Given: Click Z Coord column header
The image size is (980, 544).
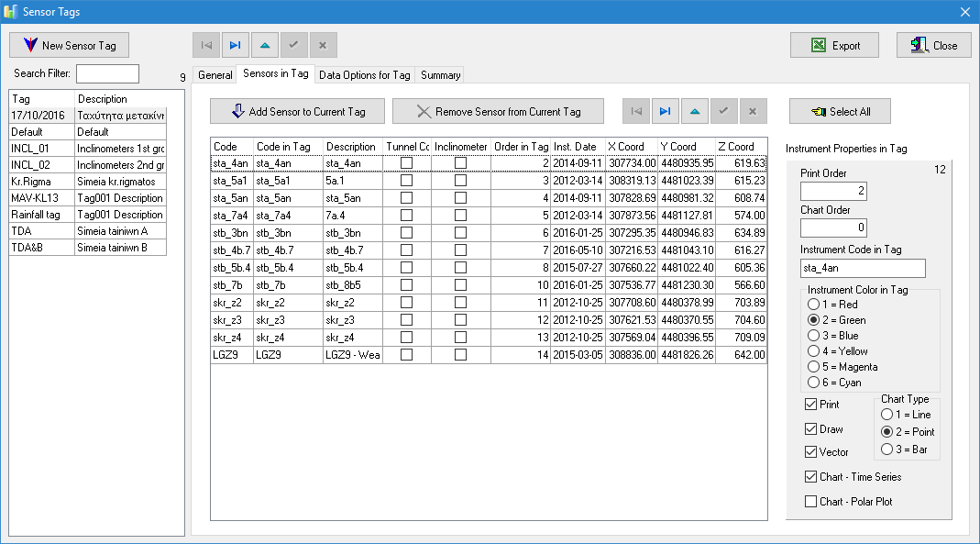Looking at the screenshot, I should [741, 146].
